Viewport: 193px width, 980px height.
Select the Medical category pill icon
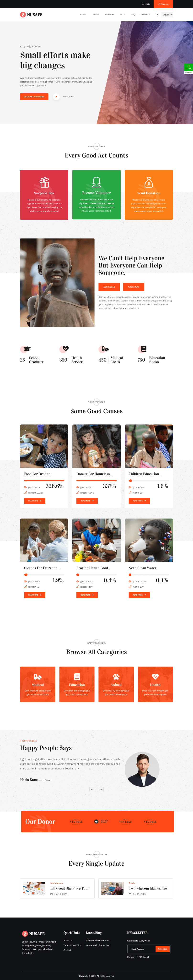(x=38, y=677)
